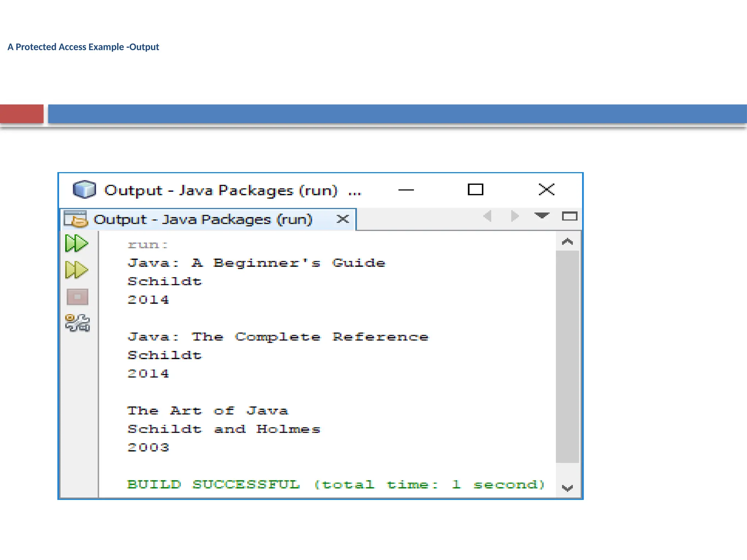Image resolution: width=747 pixels, height=560 pixels.
Task: Click the vertical scrollbar thumb
Action: click(568, 357)
